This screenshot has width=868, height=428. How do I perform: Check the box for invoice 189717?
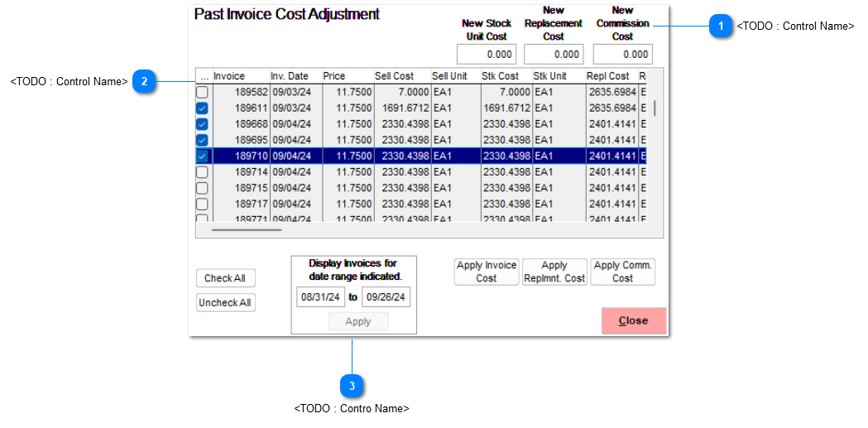[x=203, y=204]
